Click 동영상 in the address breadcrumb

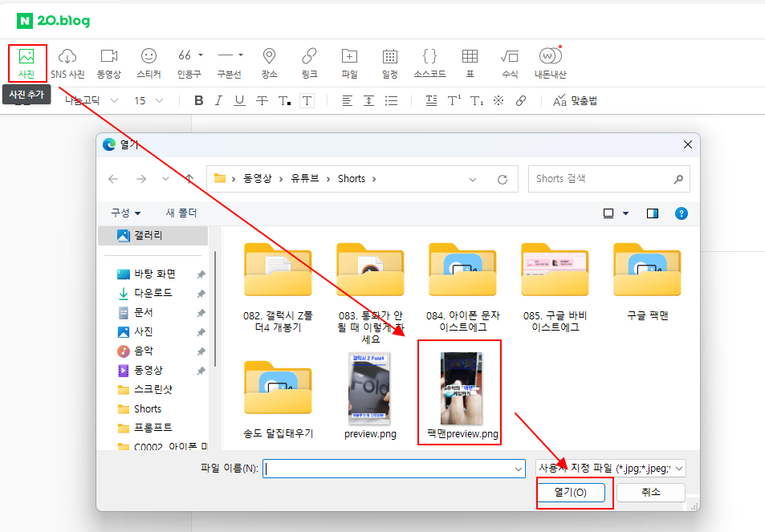[x=257, y=178]
